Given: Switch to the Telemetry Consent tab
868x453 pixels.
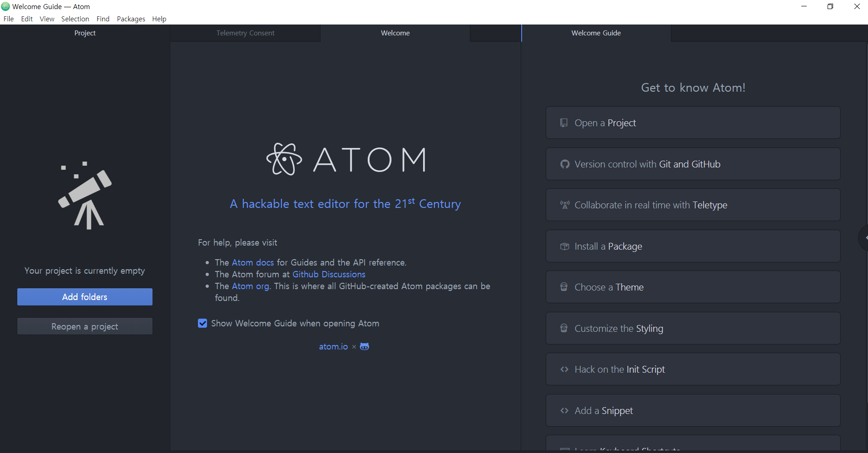Looking at the screenshot, I should point(245,33).
